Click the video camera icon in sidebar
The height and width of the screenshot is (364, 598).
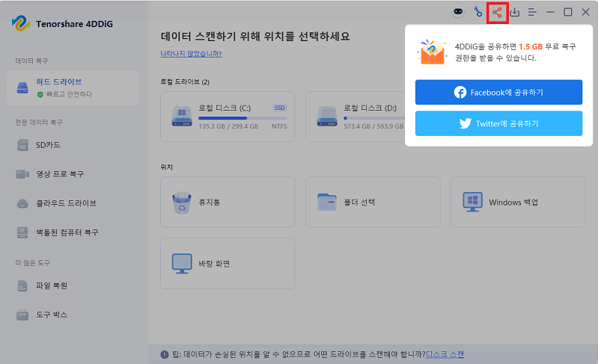tap(22, 174)
